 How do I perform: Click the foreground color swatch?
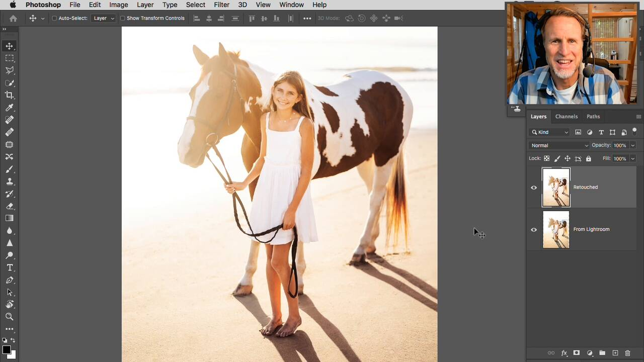[x=7, y=349]
